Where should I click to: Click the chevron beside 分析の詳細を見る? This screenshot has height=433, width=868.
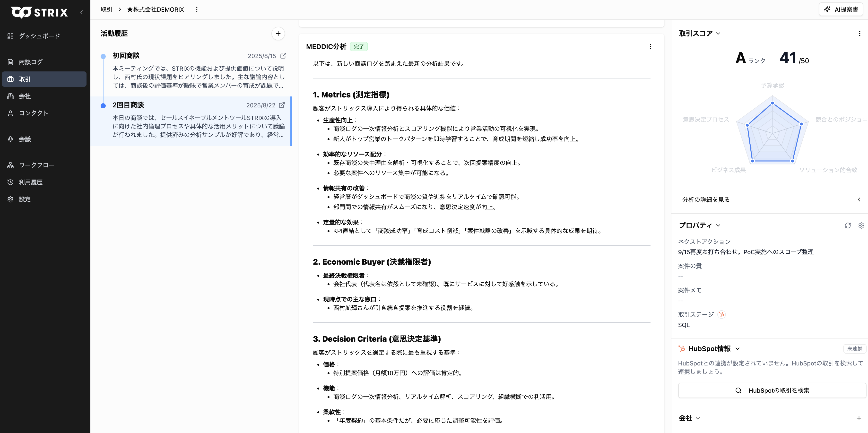[859, 199]
